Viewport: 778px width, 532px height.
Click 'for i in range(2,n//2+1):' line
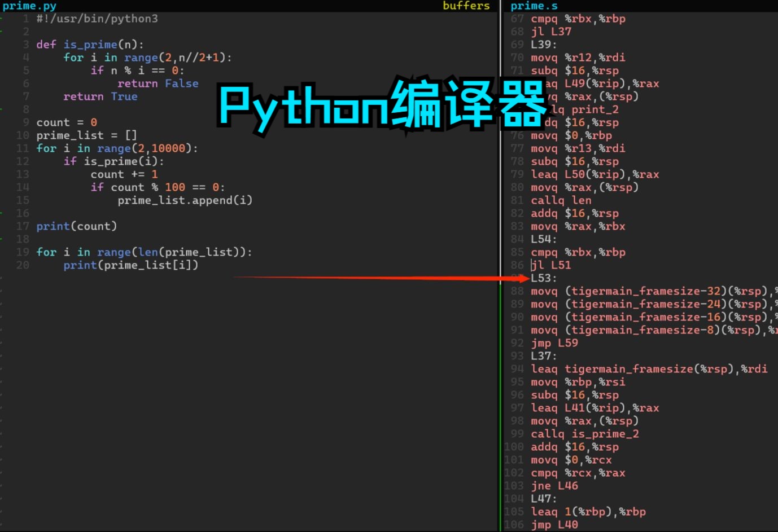click(x=147, y=58)
